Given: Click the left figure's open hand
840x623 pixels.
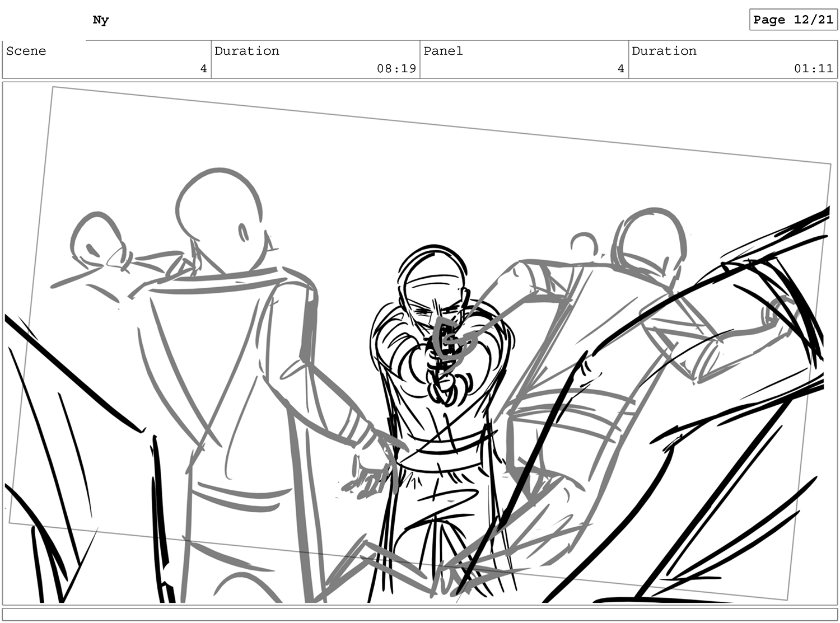Looking at the screenshot, I should pos(372,476).
